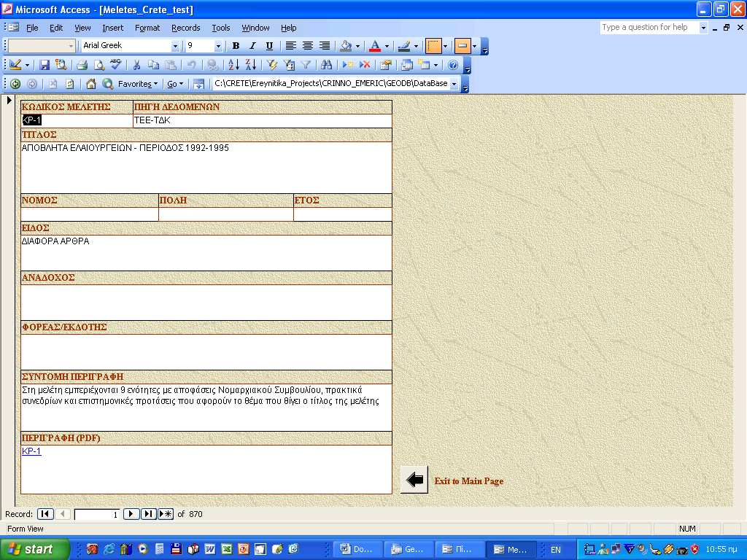
Task: Open the Properties icon
Action: coord(386,65)
